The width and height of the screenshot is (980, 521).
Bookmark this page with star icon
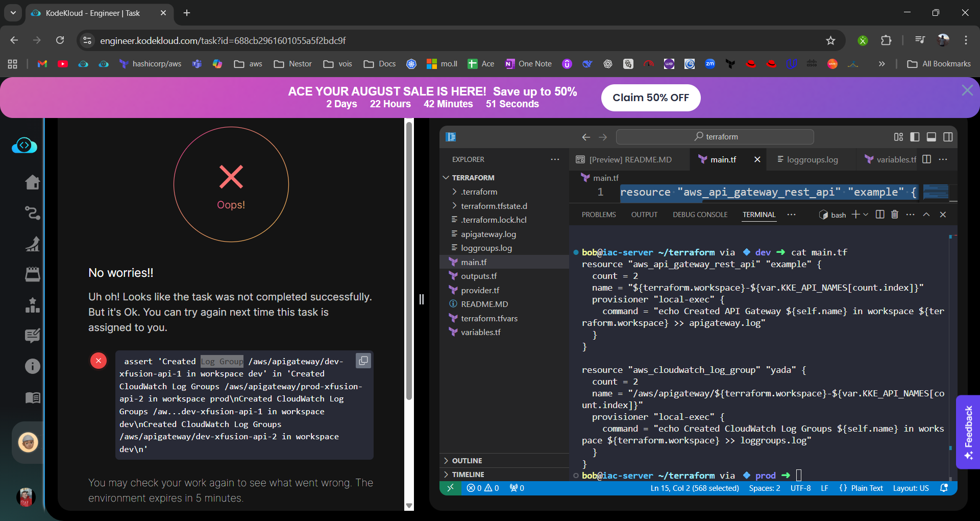830,40
